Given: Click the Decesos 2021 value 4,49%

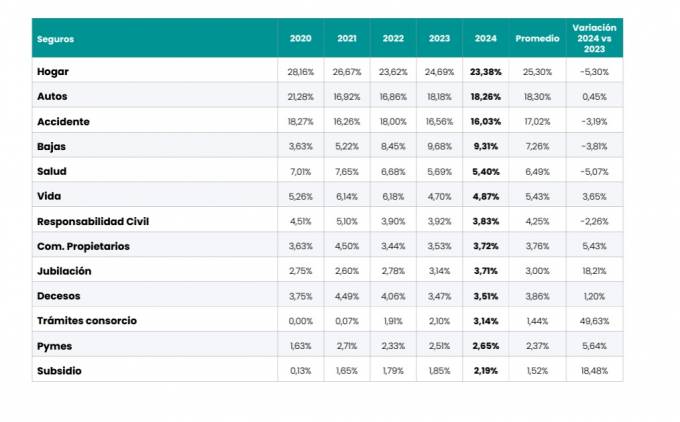Looking at the screenshot, I should [346, 296].
